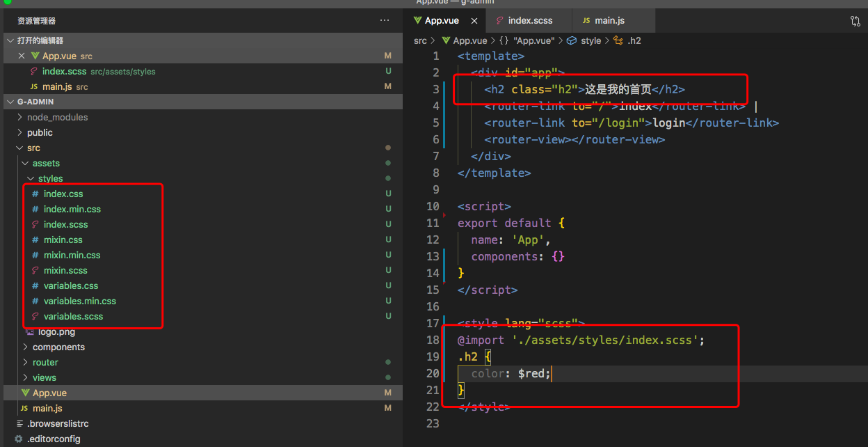Click JS icon beside main.js open editor

click(34, 86)
